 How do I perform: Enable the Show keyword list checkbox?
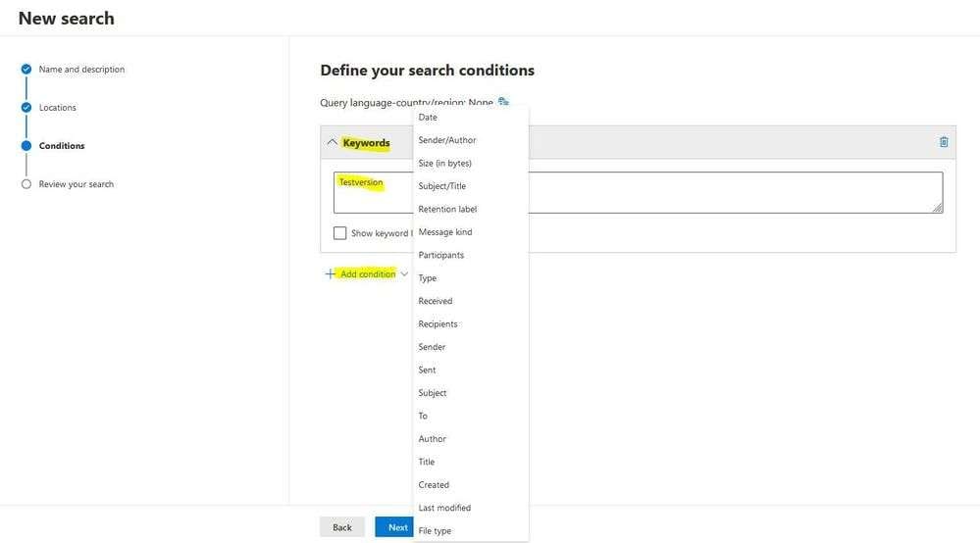(340, 233)
